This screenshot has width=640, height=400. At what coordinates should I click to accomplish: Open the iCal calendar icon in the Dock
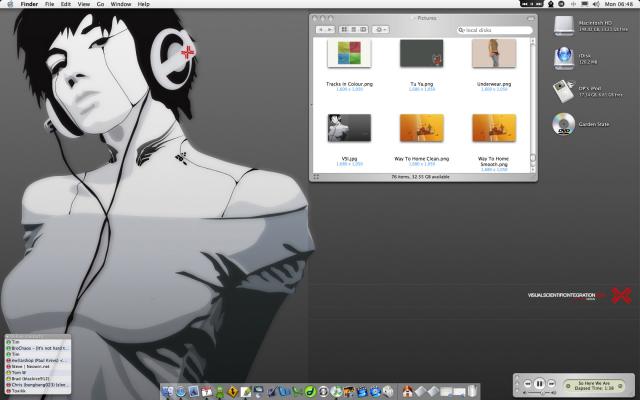[207, 392]
